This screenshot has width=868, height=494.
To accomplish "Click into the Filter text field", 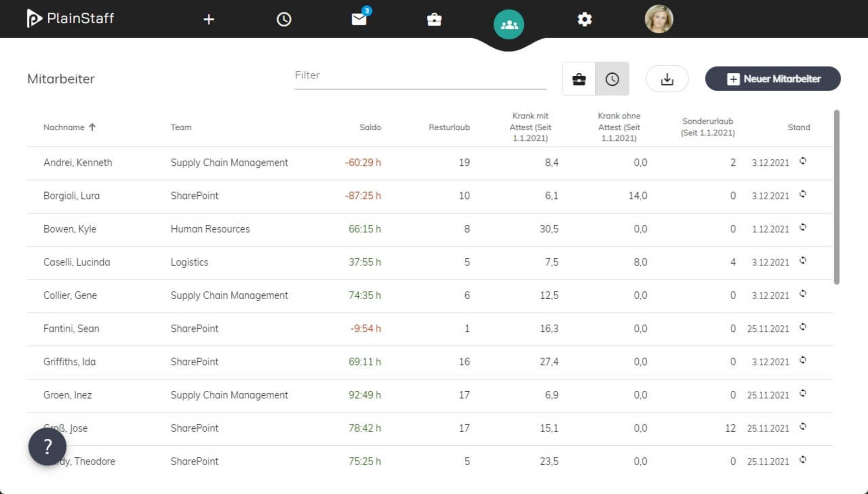I will pyautogui.click(x=420, y=76).
